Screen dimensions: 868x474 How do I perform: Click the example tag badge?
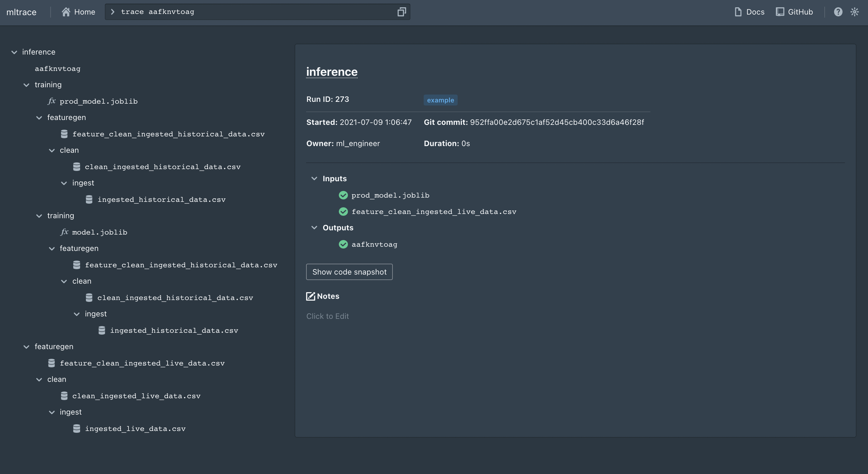[440, 100]
